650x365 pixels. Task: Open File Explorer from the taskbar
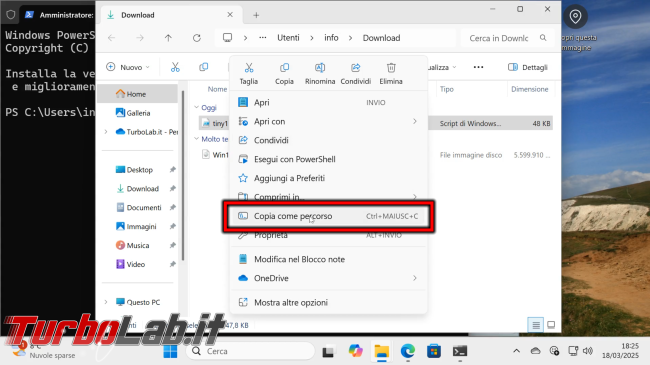coord(381,351)
